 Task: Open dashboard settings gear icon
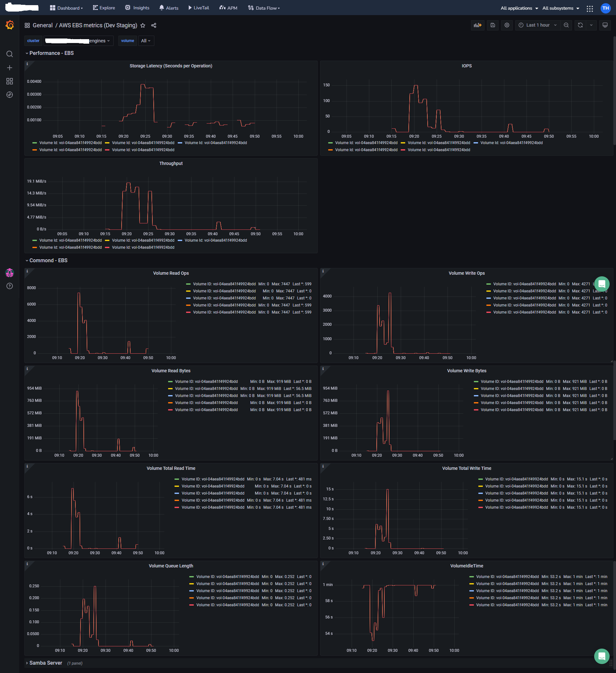click(507, 25)
